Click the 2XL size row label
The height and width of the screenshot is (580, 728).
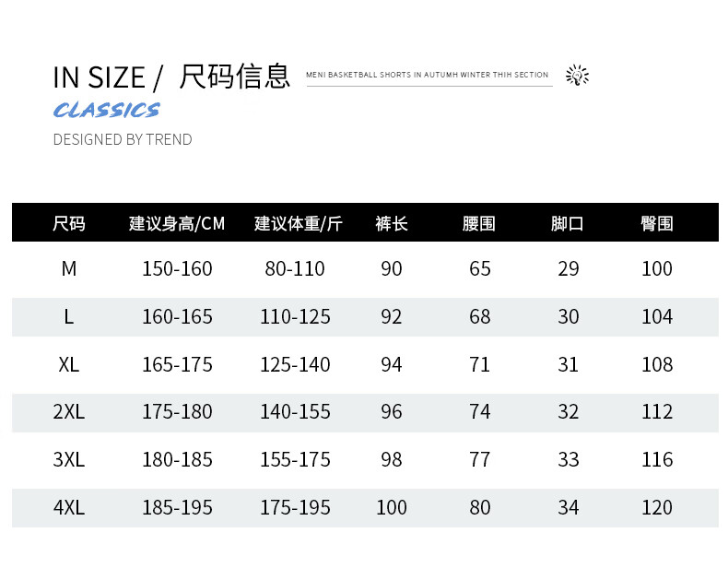click(x=69, y=412)
